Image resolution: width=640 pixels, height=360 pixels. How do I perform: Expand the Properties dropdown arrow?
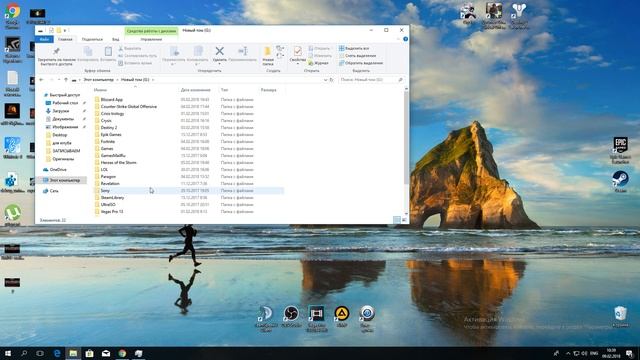coord(298,64)
